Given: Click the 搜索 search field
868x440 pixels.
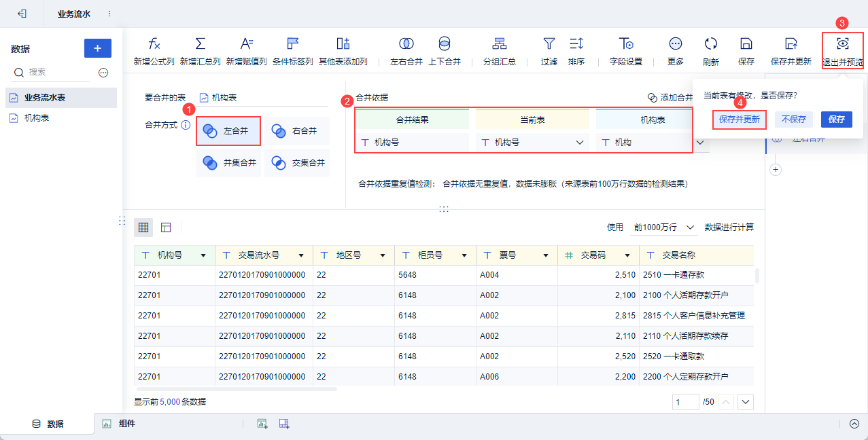Looking at the screenshot, I should click(52, 72).
